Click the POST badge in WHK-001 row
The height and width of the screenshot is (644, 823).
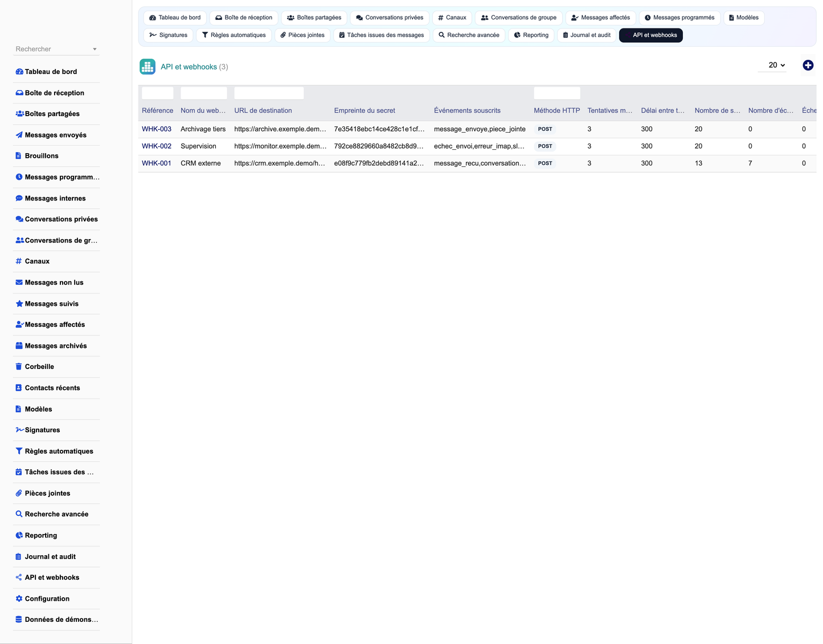[x=545, y=163]
